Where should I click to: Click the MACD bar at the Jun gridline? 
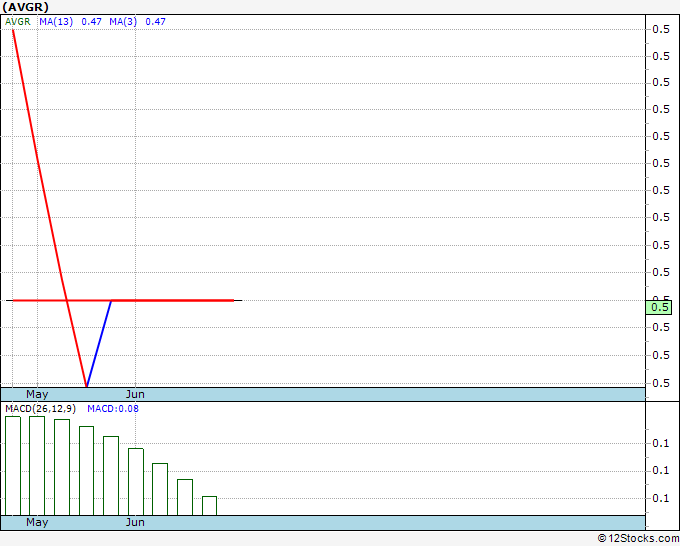point(136,482)
